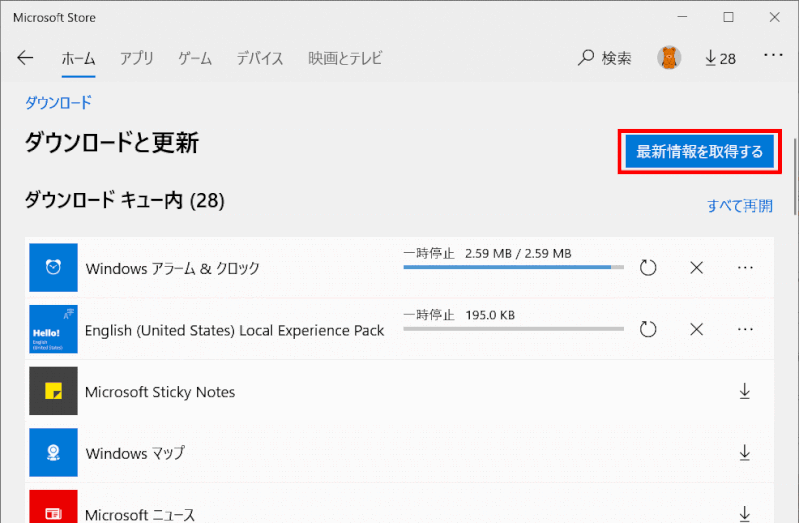Switch to the デバイス tab
799x523 pixels.
click(x=260, y=59)
